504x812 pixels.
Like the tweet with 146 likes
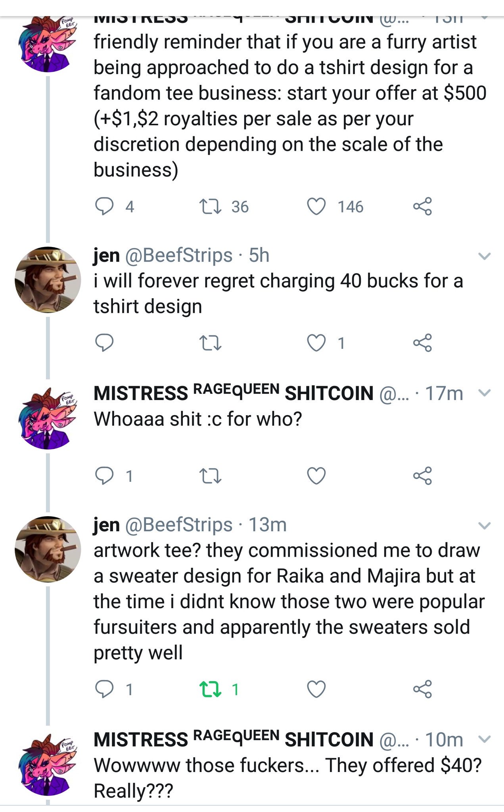click(x=316, y=207)
